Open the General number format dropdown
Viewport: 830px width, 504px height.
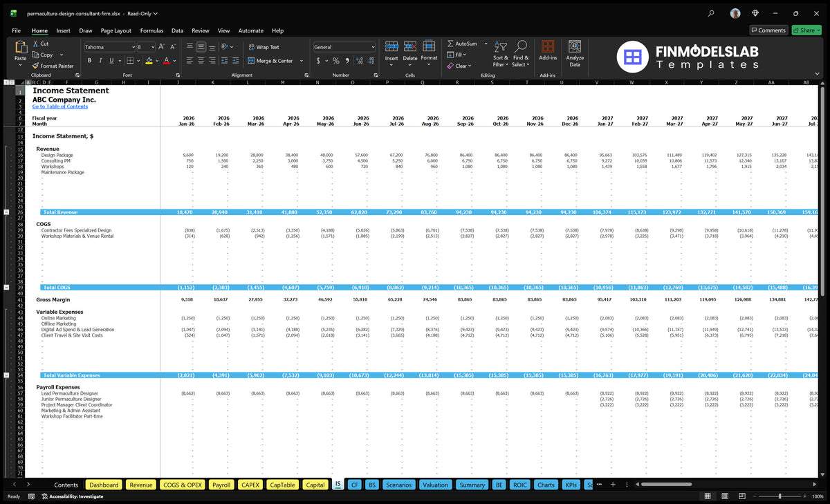(373, 47)
